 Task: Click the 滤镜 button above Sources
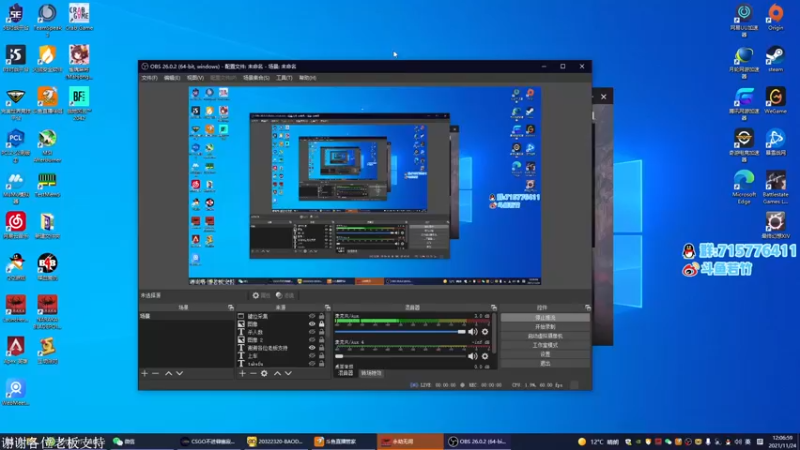click(x=285, y=295)
